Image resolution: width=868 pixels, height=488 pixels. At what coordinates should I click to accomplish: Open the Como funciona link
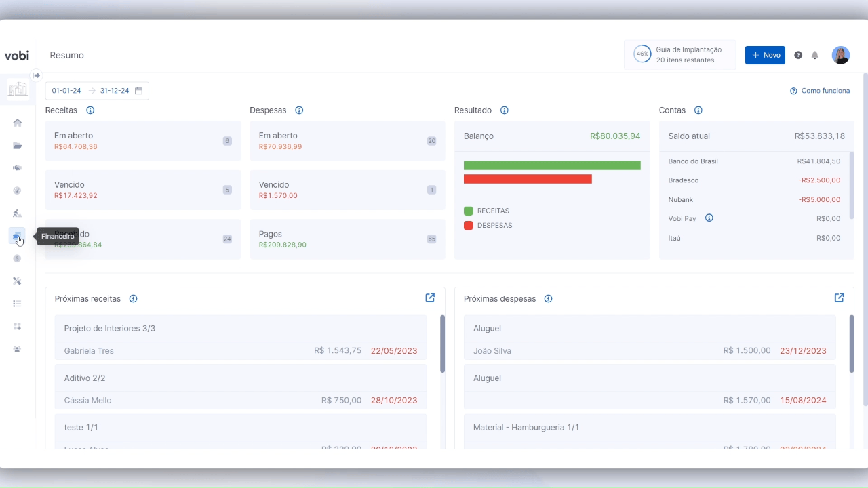tap(820, 91)
